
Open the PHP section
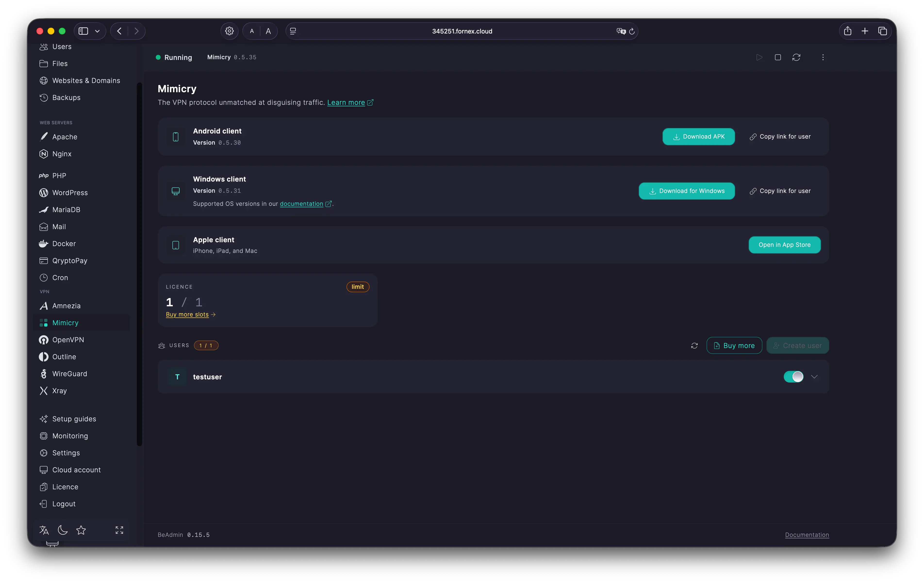(59, 175)
